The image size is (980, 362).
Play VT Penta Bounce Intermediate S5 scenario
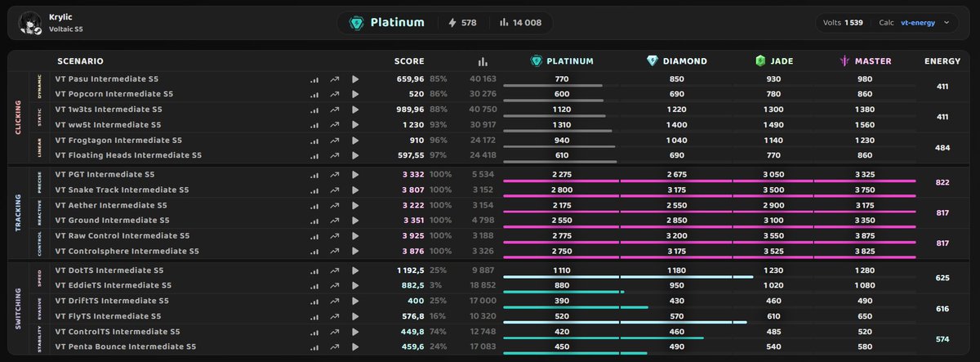click(x=355, y=346)
